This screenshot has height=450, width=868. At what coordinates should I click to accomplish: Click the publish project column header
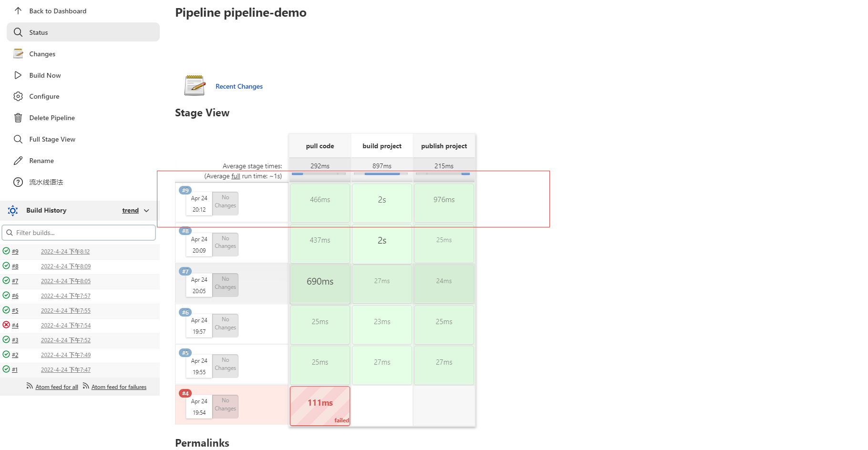point(444,146)
